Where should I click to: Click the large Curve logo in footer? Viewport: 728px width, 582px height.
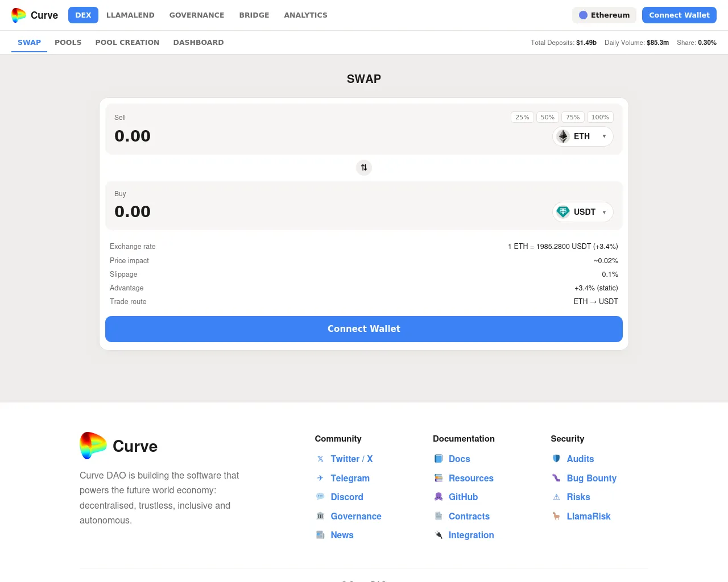point(93,446)
